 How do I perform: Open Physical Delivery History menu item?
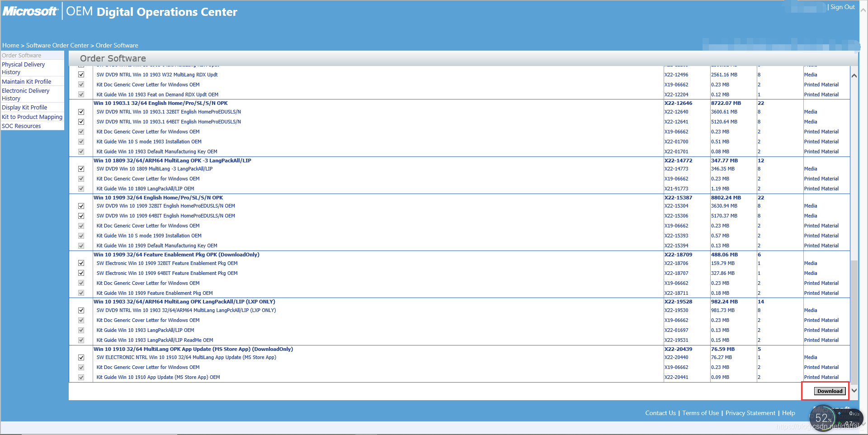point(24,68)
